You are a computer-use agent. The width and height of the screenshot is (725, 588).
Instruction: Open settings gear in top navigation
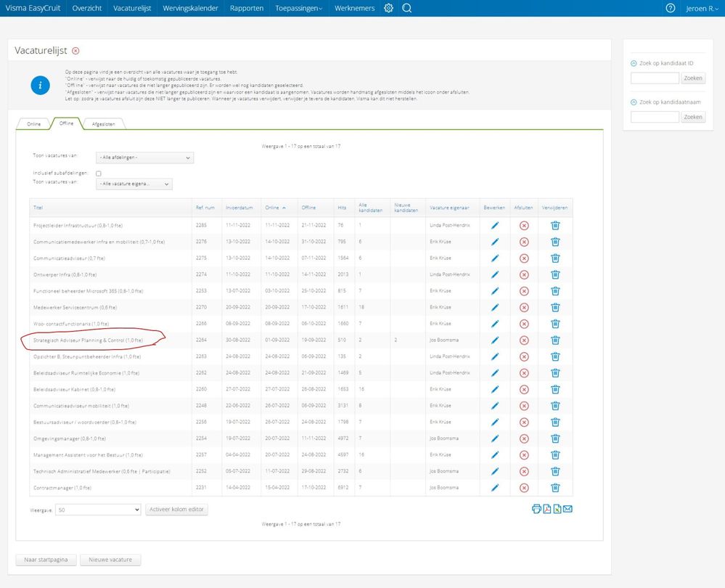coord(388,8)
